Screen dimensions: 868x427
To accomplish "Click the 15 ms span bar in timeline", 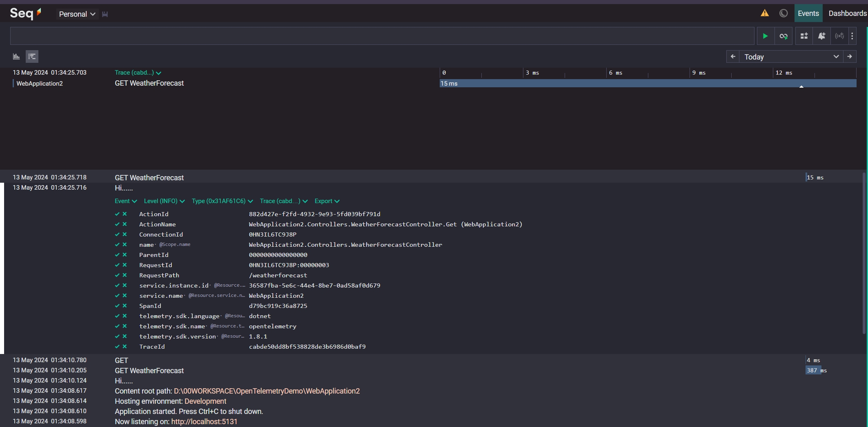I will [648, 83].
